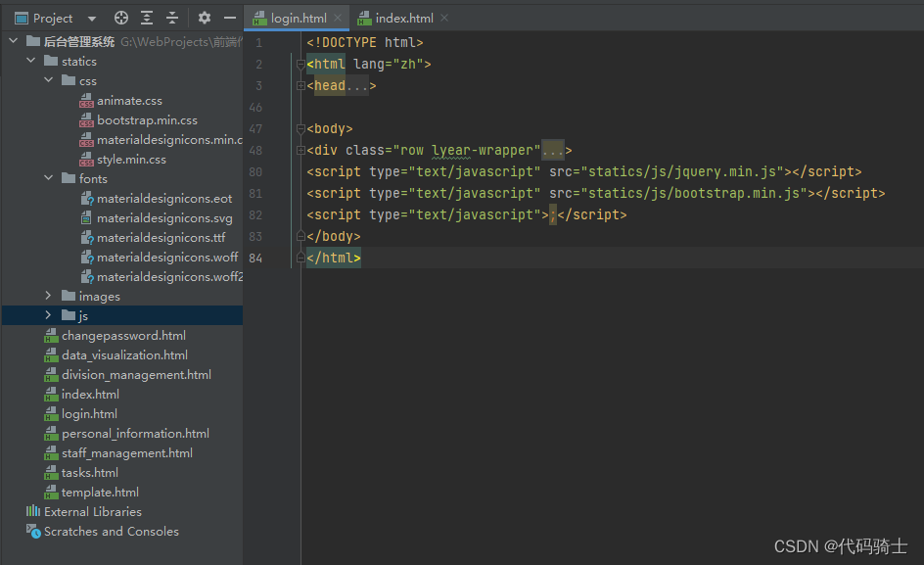Screen dimensions: 924x565
Task: Click the locate/select opened file icon
Action: [x=121, y=19]
